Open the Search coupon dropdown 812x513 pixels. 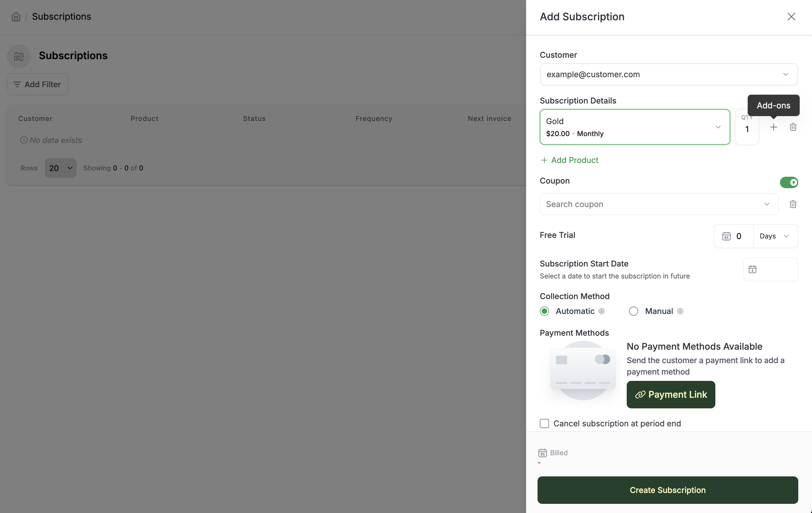click(659, 204)
